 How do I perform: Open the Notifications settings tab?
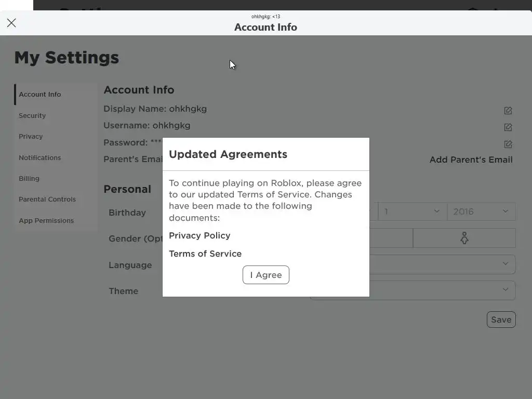click(56, 157)
